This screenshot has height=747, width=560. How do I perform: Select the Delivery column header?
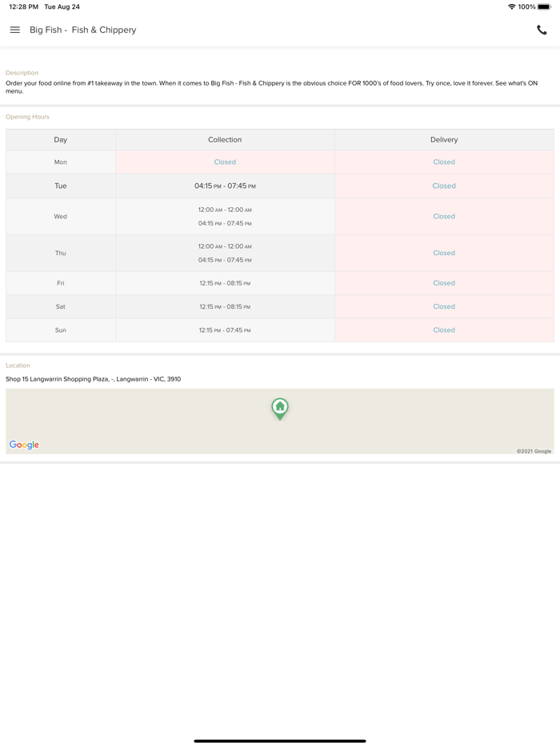[x=444, y=140]
